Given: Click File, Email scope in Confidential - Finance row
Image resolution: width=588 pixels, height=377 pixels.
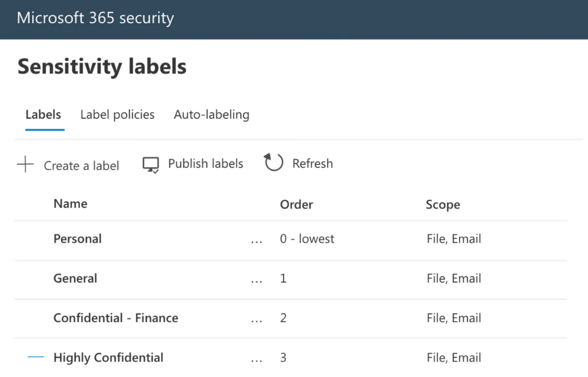Looking at the screenshot, I should [x=454, y=318].
